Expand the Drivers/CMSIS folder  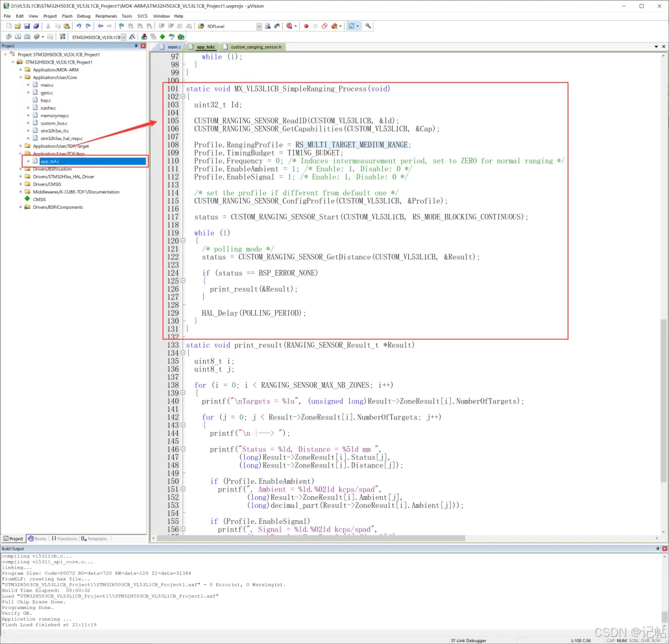tap(21, 184)
